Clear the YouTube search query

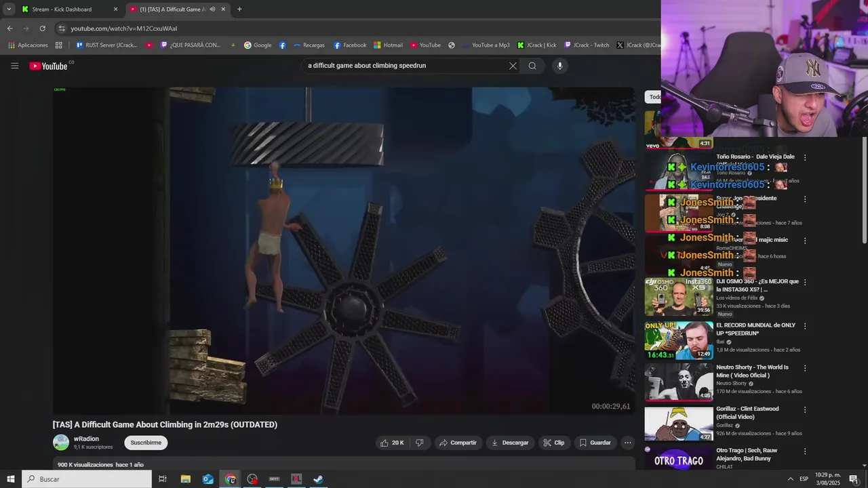[513, 66]
